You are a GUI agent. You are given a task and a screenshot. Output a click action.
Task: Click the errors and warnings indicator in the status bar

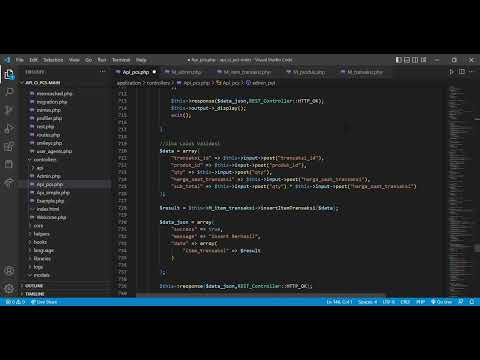15,302
